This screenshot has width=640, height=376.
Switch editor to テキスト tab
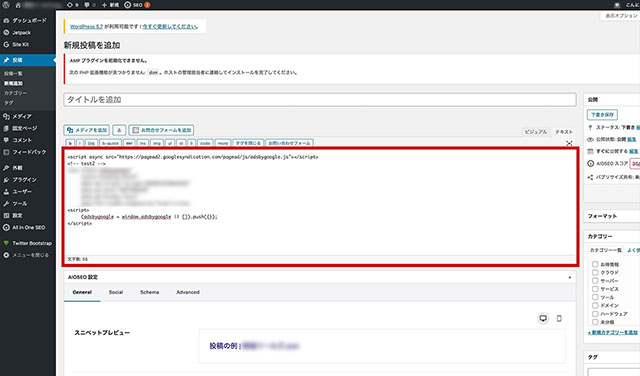click(564, 132)
